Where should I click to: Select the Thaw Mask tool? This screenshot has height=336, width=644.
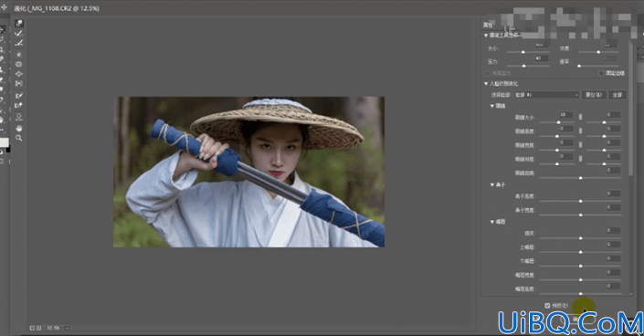pyautogui.click(x=19, y=106)
